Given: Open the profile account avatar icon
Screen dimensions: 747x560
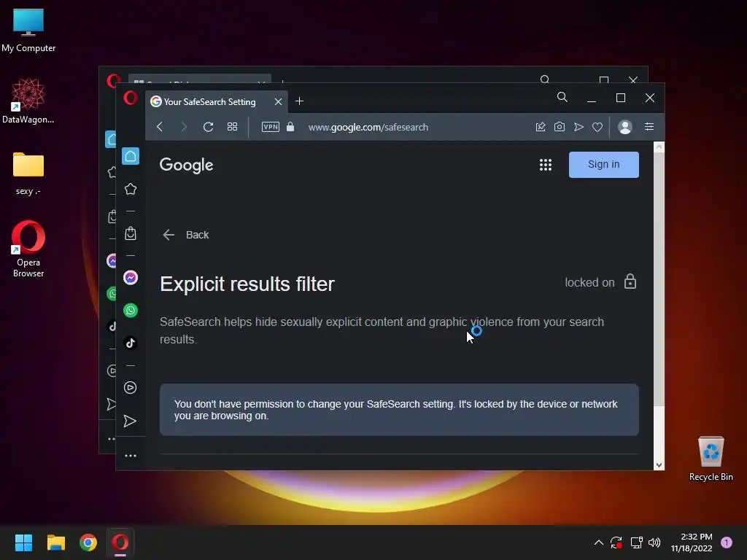Looking at the screenshot, I should (x=624, y=127).
